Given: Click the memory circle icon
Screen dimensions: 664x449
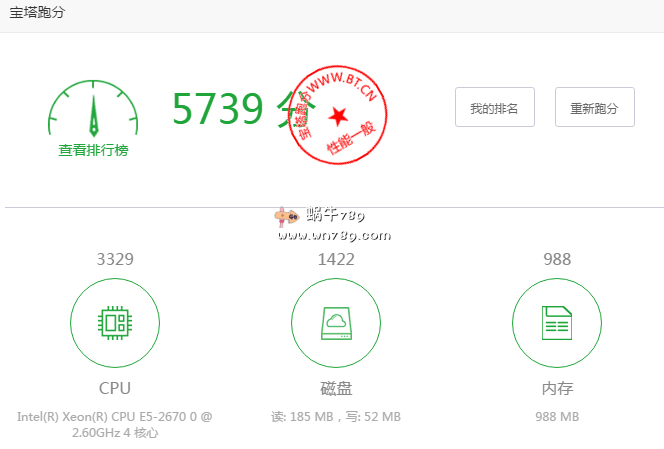Looking at the screenshot, I should click(557, 323).
